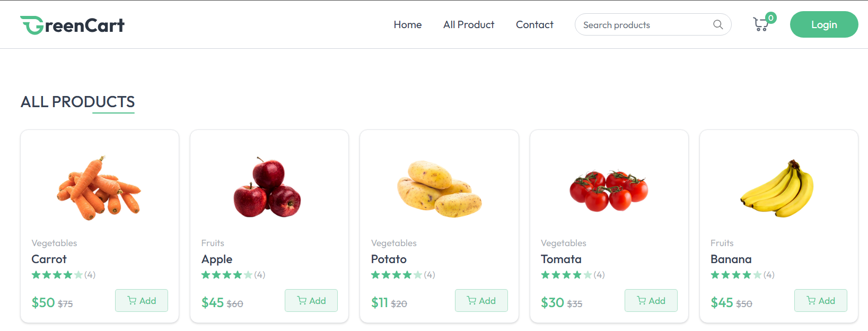Add Carrot to cart
Screen dimensions: 868x331
142,301
